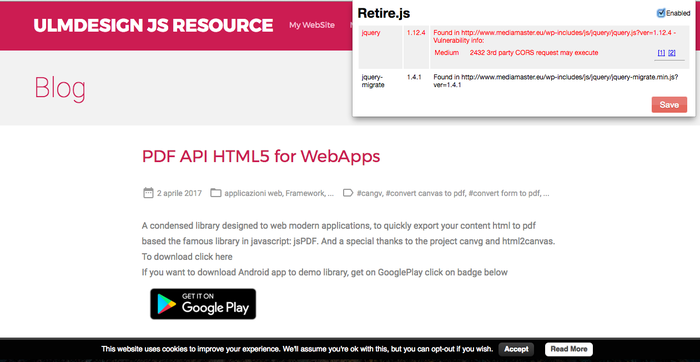Viewport: 700px width, 362px height.
Task: Uncheck the Enabled checkbox in Retire.js
Action: (x=661, y=13)
